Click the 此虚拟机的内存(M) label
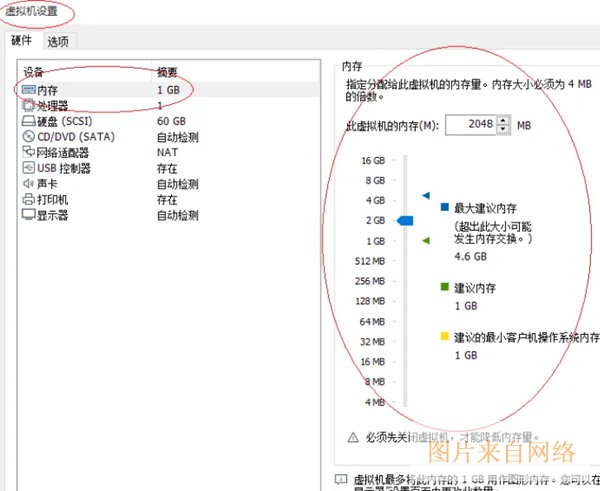 point(392,125)
